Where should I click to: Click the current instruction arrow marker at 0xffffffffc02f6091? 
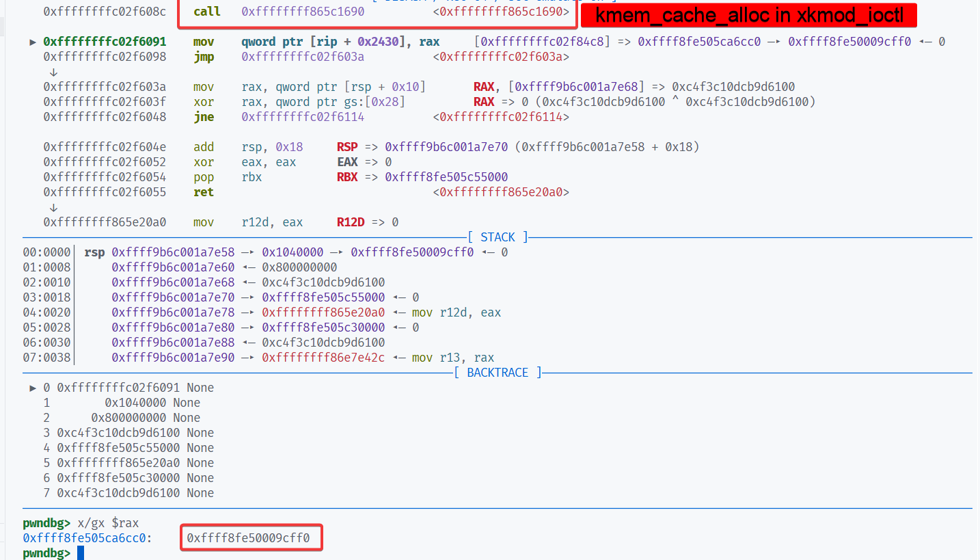(33, 42)
